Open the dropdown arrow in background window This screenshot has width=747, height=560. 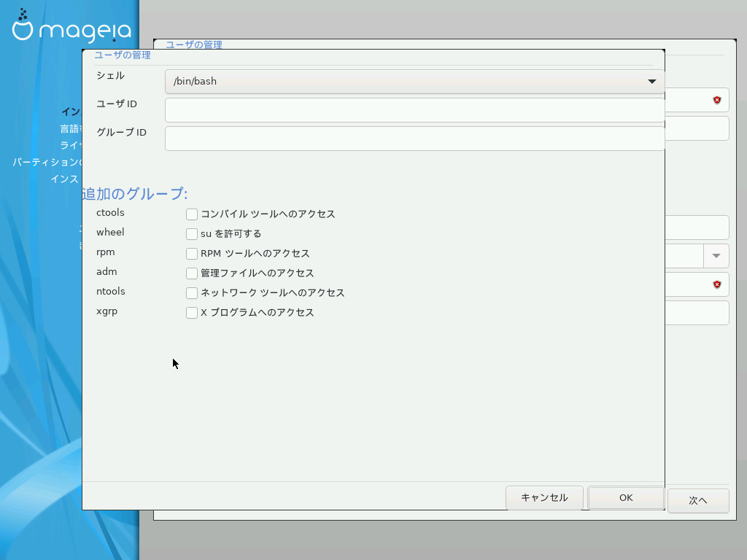716,256
